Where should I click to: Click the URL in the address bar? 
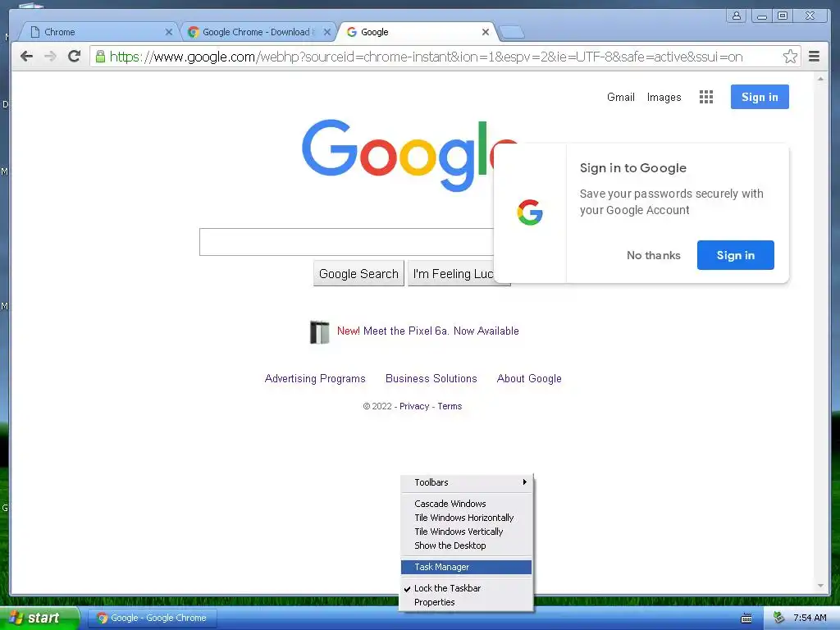click(x=426, y=57)
